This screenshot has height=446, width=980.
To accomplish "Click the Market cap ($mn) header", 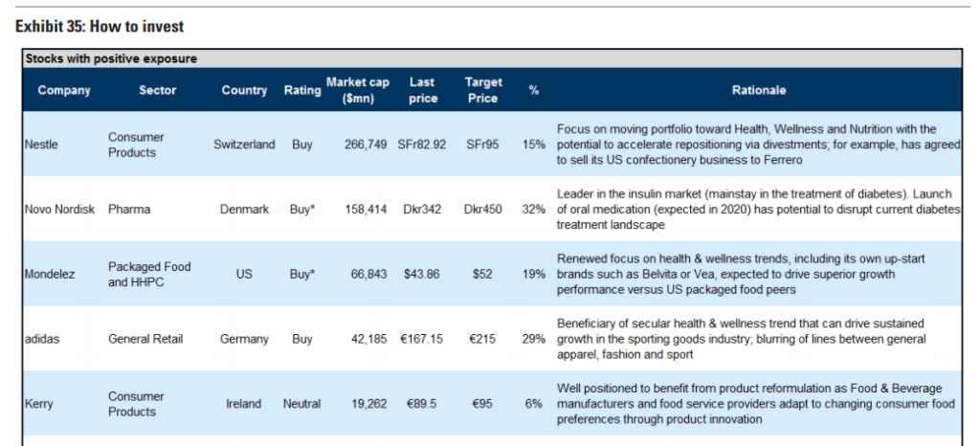I will (358, 90).
